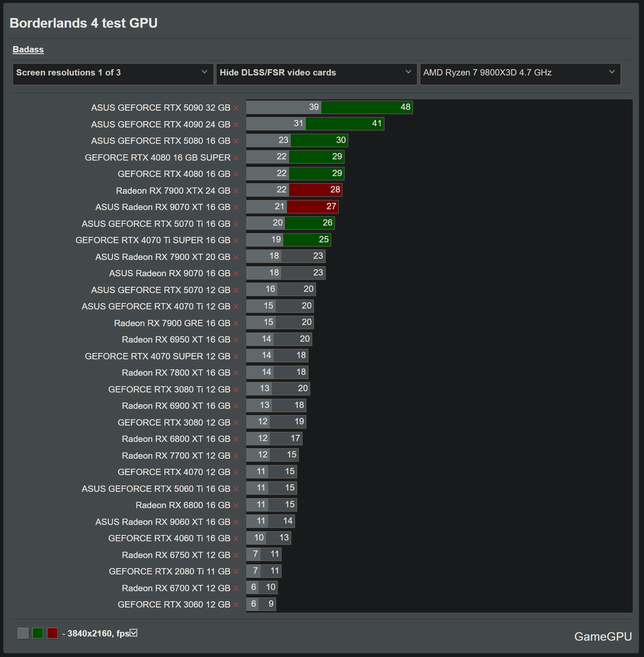
Task: Remove GEFORCE RTX 3080 Ti 12 GB row
Action: pyautogui.click(x=236, y=390)
